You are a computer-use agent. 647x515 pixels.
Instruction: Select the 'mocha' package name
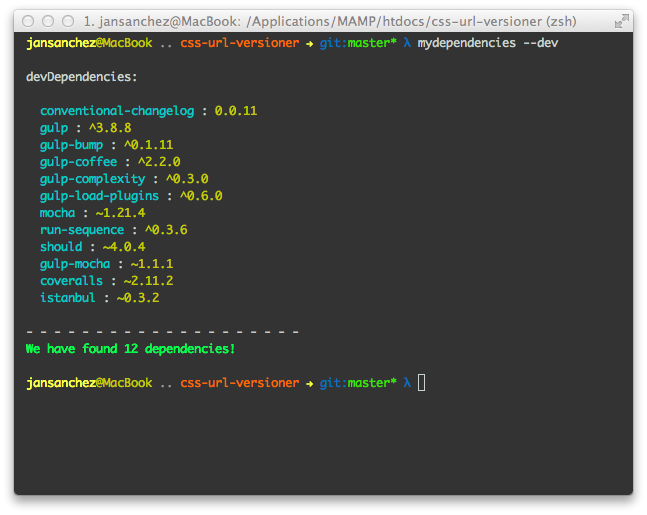(x=57, y=213)
